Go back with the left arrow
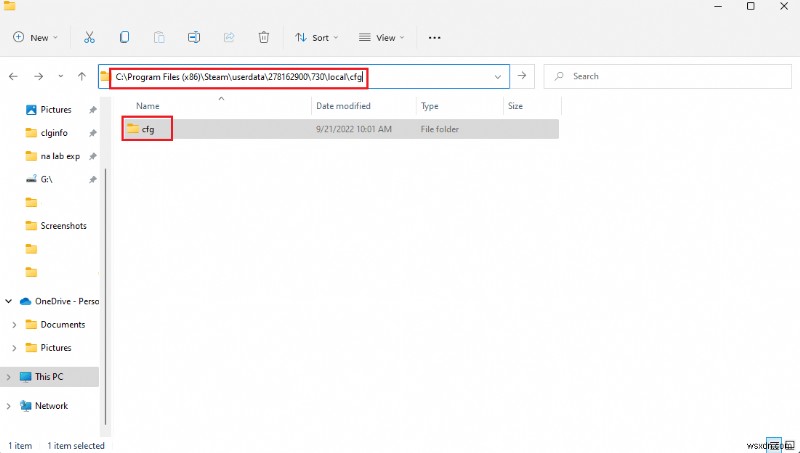Screen dimensions: 800x453 [13, 77]
